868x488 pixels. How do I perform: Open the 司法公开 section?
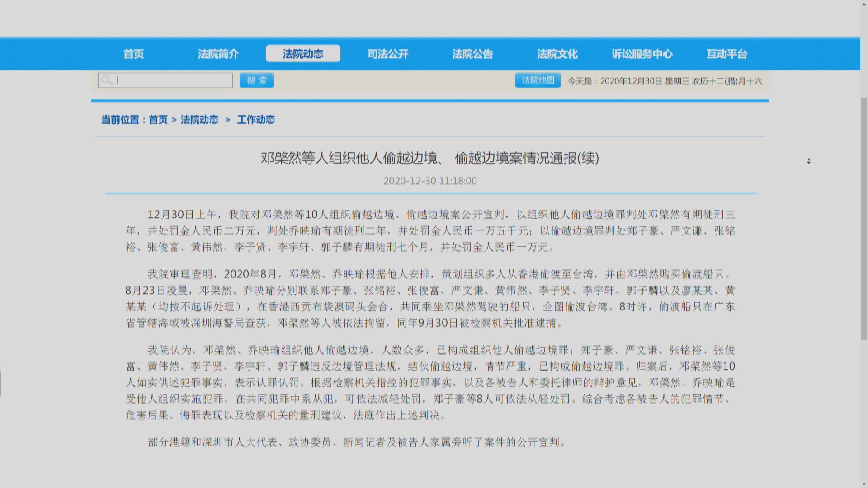point(388,54)
